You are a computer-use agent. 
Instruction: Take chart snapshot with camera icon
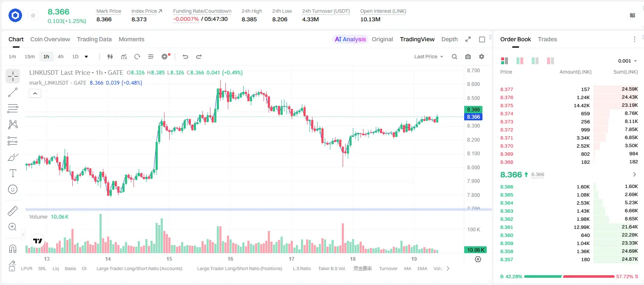[x=468, y=57]
